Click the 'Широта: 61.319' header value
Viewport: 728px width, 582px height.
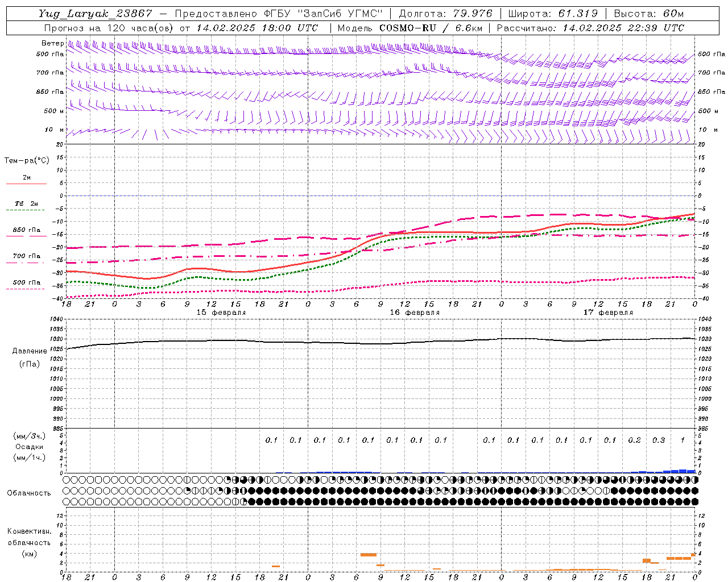tap(553, 14)
